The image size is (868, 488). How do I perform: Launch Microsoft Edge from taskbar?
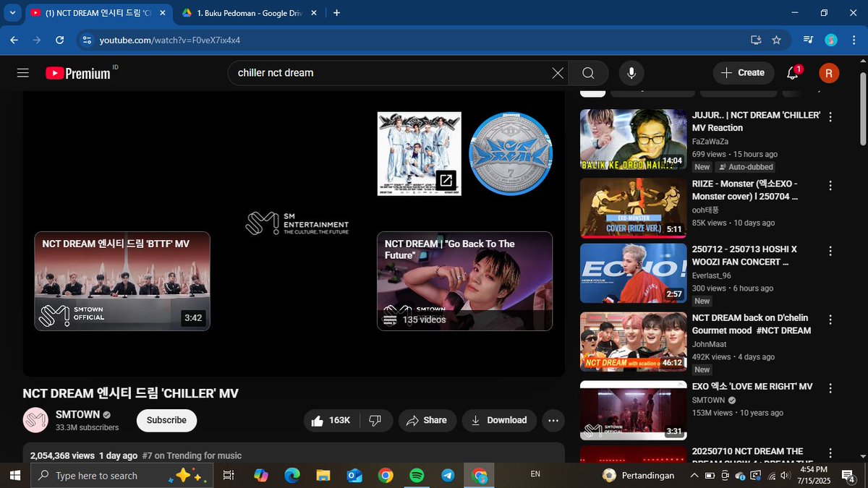click(292, 475)
